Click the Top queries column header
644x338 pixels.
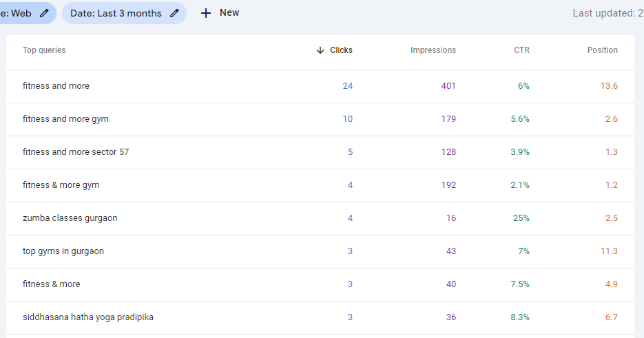click(44, 50)
